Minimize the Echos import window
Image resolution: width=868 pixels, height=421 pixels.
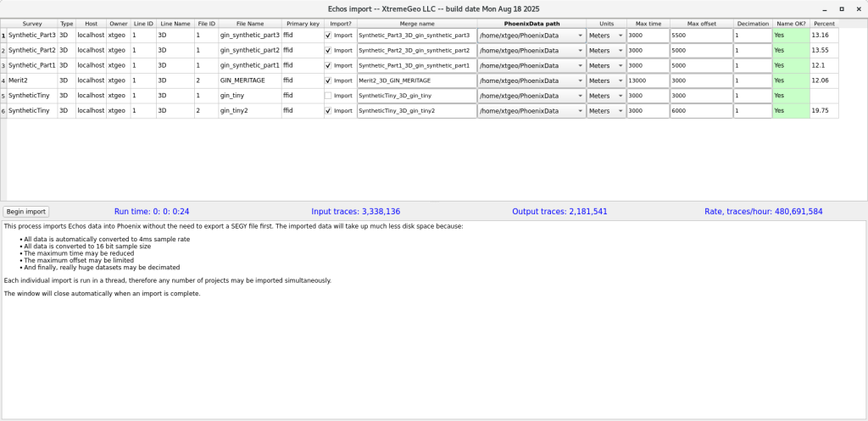pos(825,8)
